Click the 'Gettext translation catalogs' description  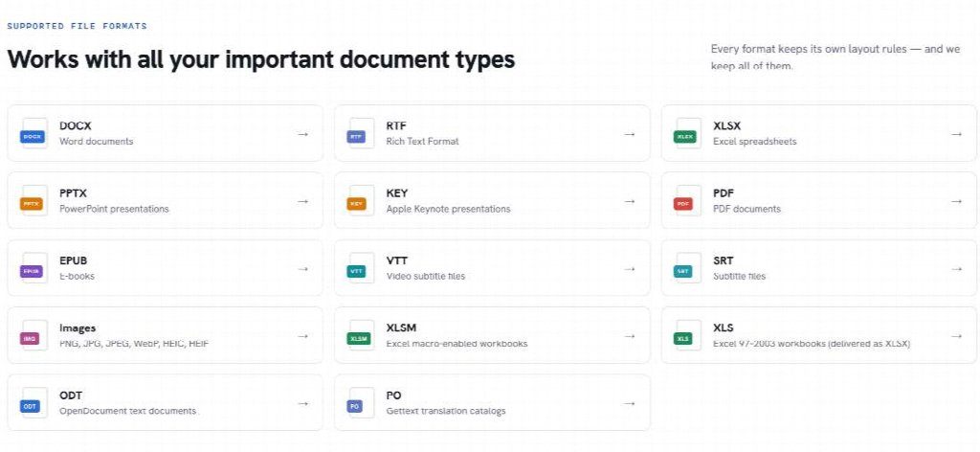pyautogui.click(x=446, y=412)
